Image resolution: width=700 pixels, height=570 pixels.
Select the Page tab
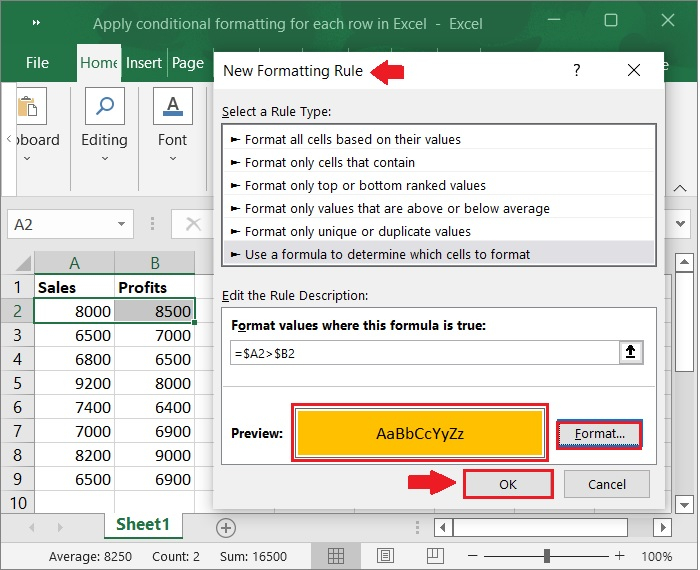coord(188,63)
